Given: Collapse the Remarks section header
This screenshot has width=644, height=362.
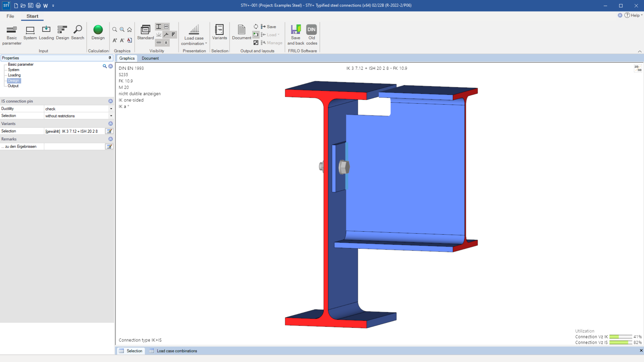Looking at the screenshot, I should [110, 139].
